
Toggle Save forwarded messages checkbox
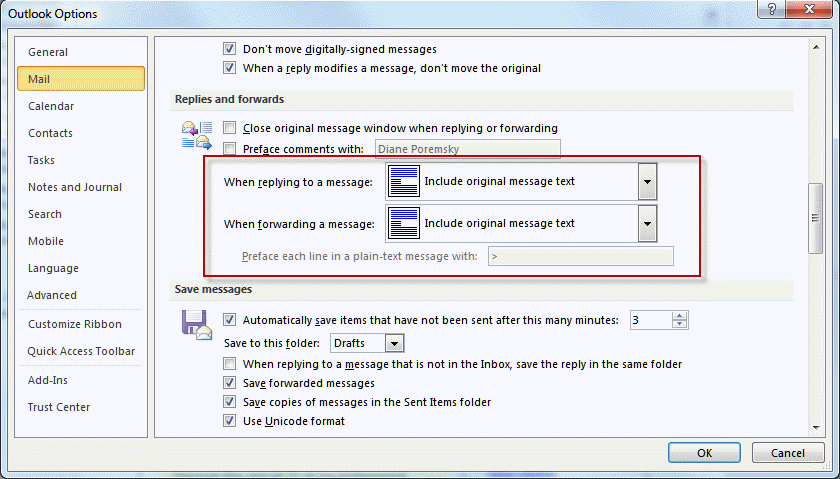229,383
